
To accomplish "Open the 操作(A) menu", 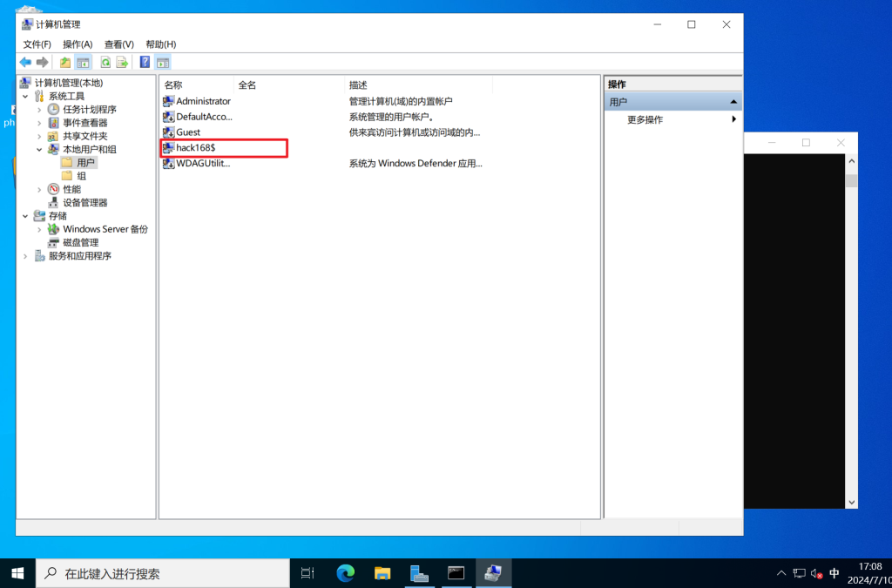I will click(x=78, y=44).
